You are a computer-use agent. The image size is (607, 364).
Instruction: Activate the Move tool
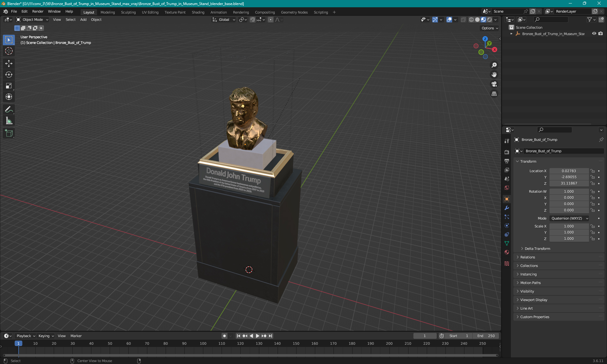pyautogui.click(x=9, y=64)
